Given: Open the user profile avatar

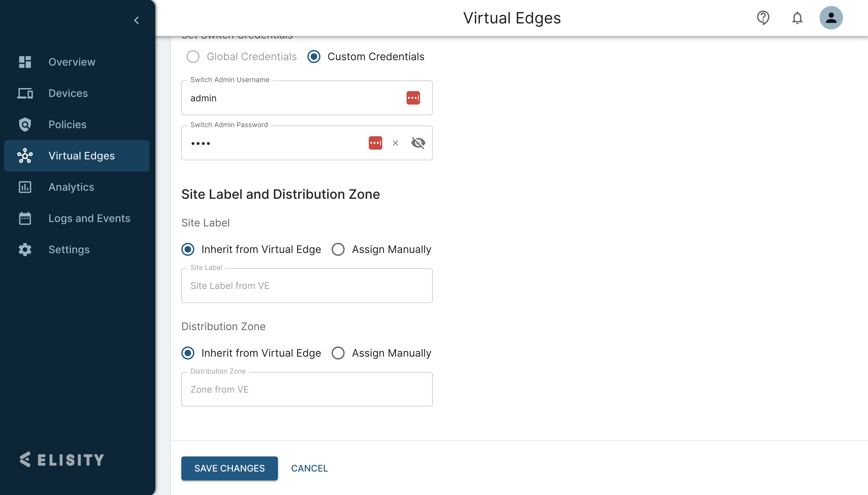Looking at the screenshot, I should (830, 18).
